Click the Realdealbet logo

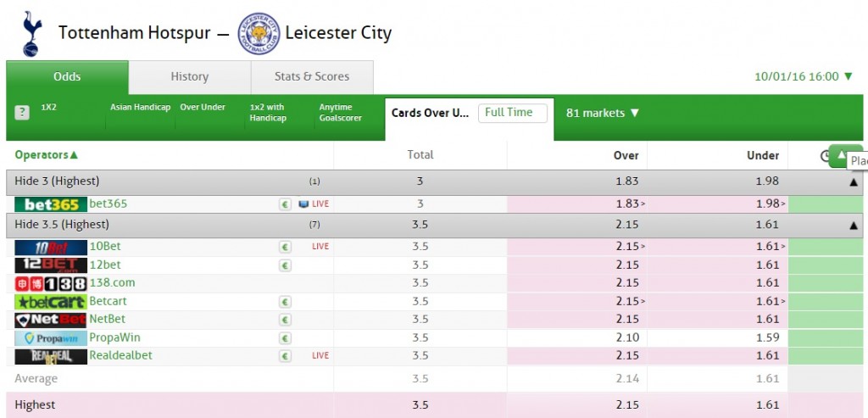tap(51, 357)
